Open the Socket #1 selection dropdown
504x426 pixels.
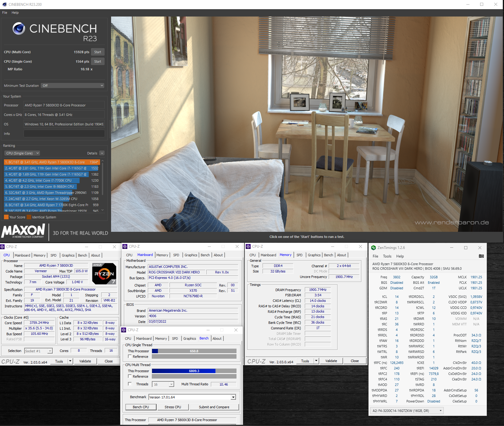click(x=38, y=351)
